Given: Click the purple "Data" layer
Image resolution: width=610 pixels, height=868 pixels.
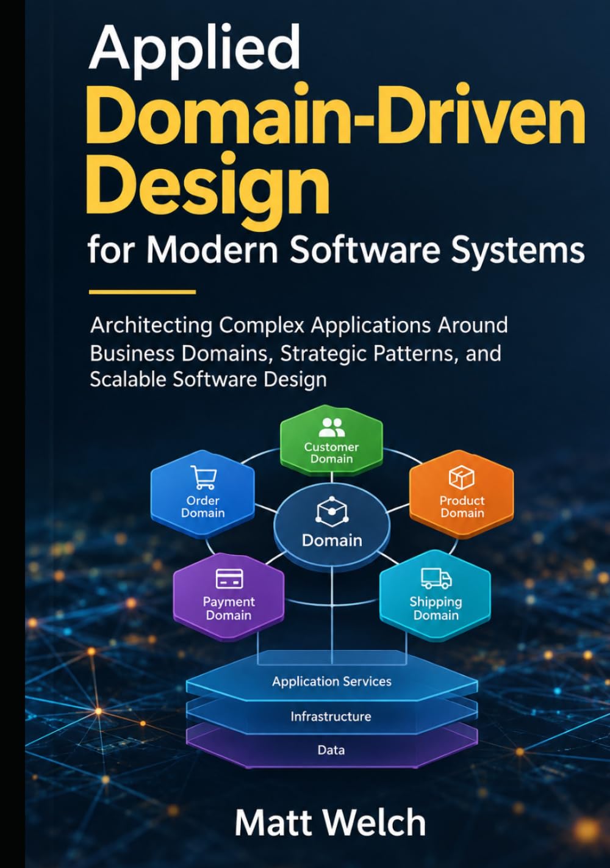Looking at the screenshot, I should (x=331, y=750).
